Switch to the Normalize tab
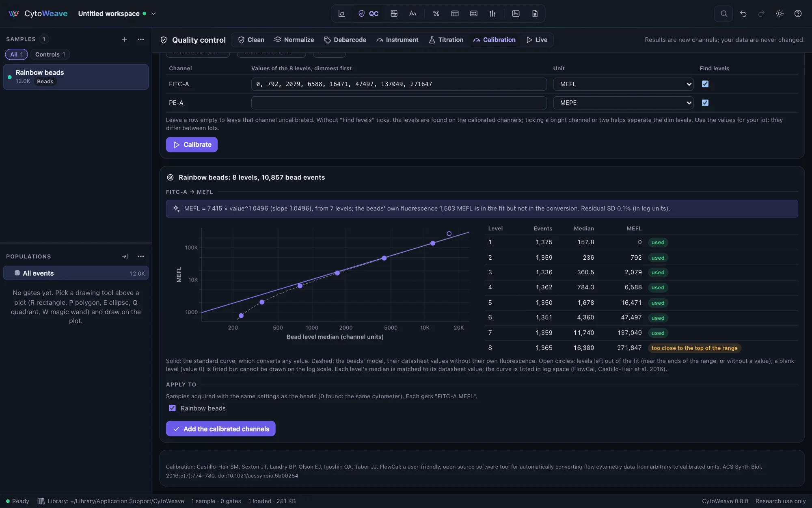812x508 pixels. (294, 40)
